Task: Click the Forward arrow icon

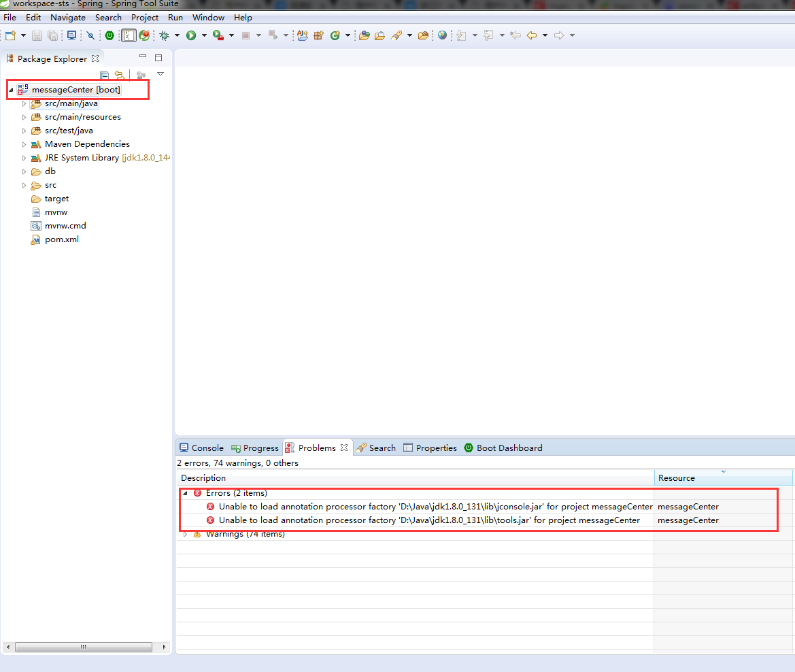Action: click(559, 35)
